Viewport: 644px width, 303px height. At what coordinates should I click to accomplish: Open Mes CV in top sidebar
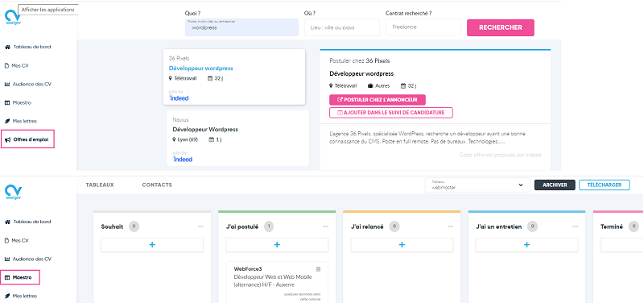click(16, 65)
